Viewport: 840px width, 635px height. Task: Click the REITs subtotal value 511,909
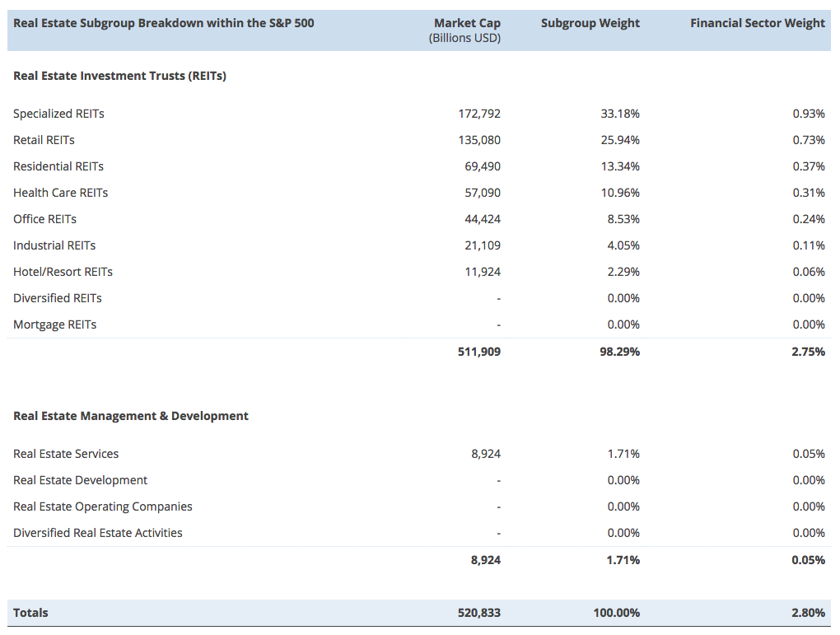point(478,352)
